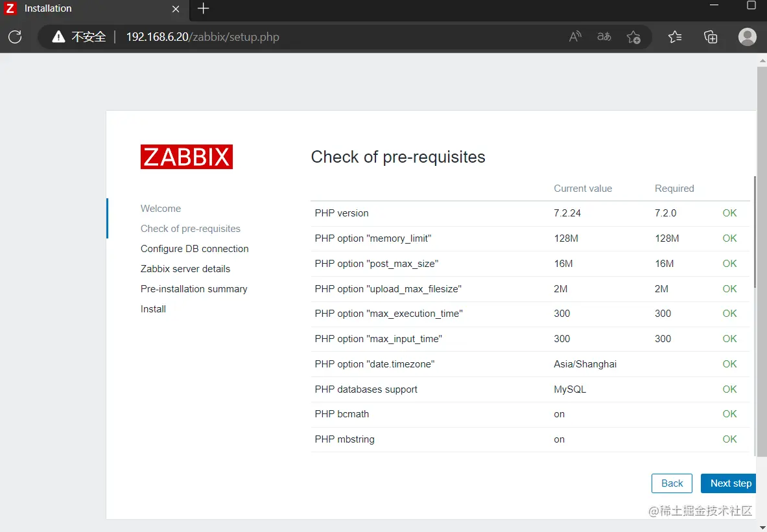
Task: Minimize the browser window
Action: (714, 5)
